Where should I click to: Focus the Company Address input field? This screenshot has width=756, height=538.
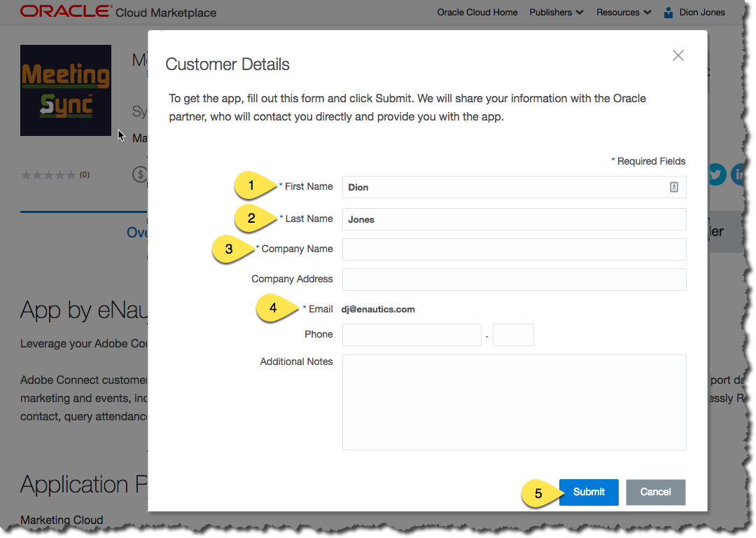[x=514, y=280]
